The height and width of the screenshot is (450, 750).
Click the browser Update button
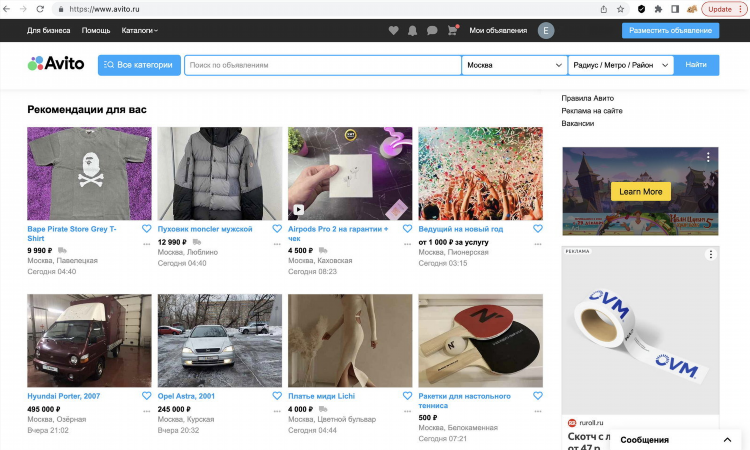724,9
